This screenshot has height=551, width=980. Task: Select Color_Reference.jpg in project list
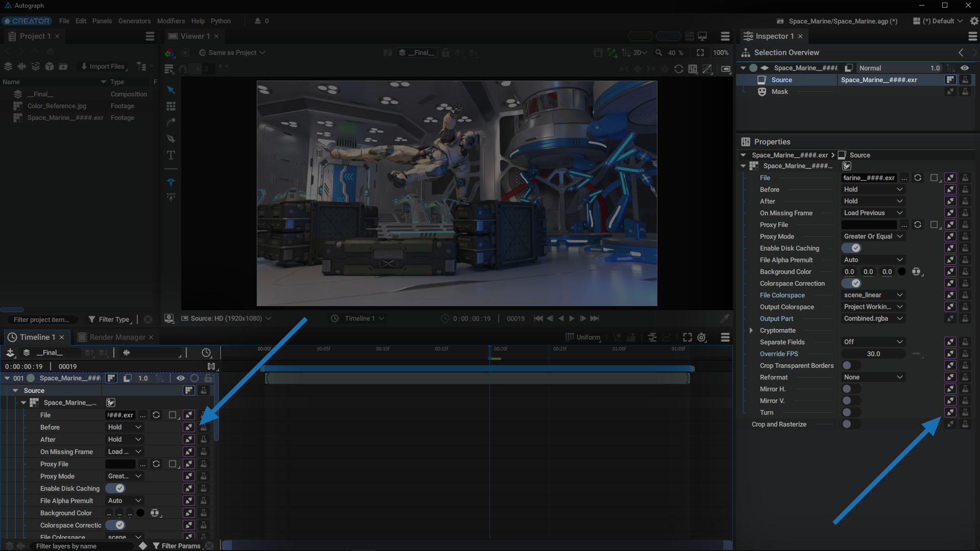pos(57,106)
